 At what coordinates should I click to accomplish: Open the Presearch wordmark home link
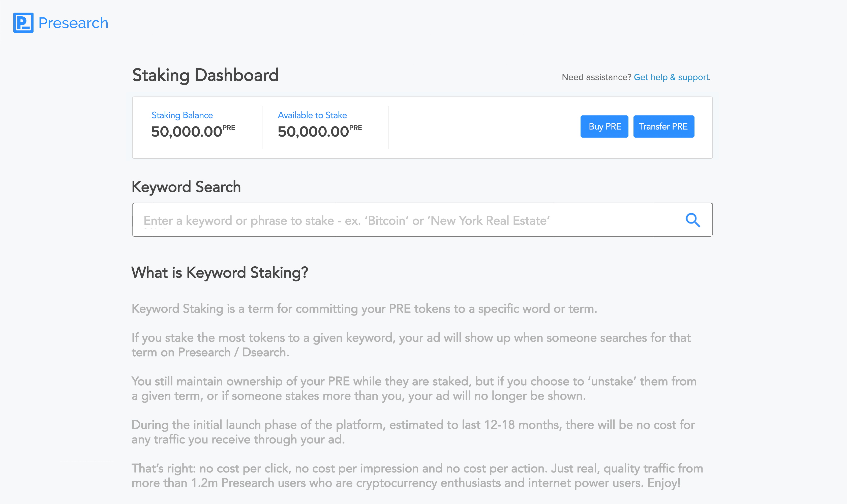click(73, 23)
